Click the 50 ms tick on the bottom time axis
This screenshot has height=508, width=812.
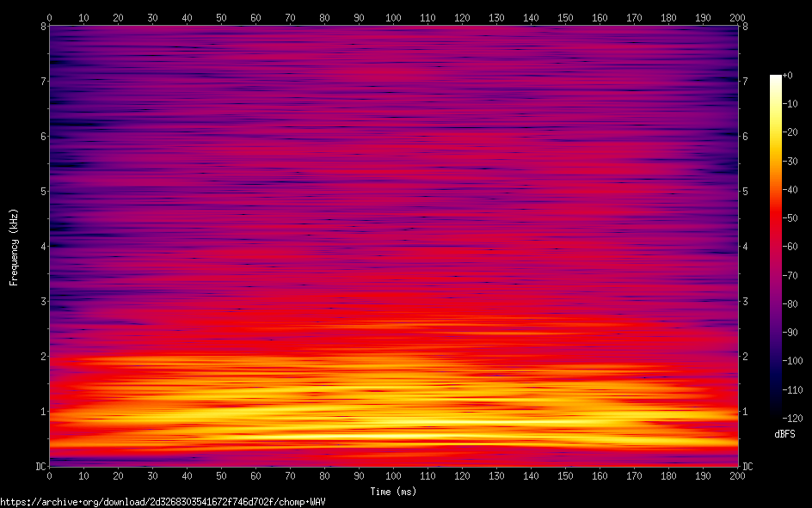221,475
